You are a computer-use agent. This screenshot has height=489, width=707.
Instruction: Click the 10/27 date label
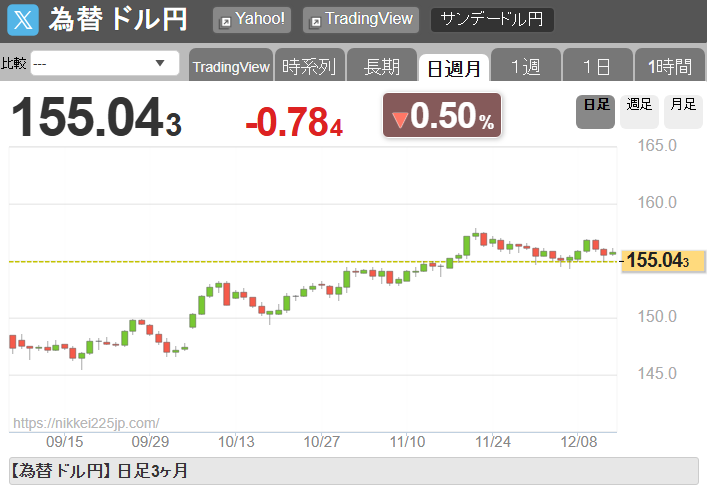tap(321, 442)
